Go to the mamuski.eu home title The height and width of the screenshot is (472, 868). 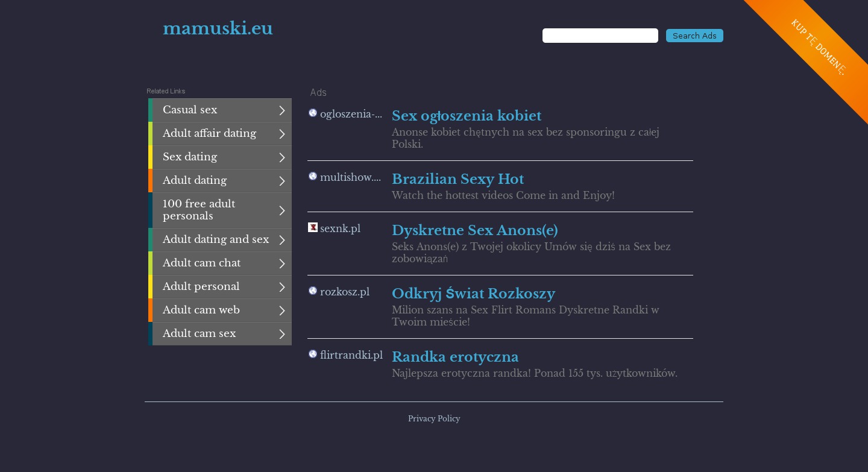pyautogui.click(x=218, y=28)
